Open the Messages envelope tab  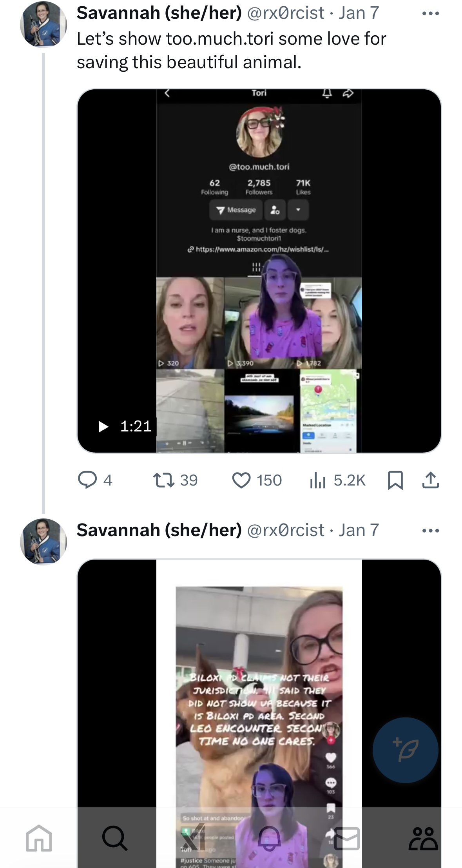346,838
